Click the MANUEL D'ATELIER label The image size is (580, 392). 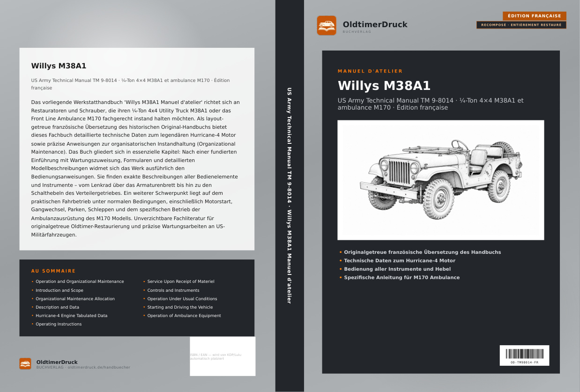370,71
